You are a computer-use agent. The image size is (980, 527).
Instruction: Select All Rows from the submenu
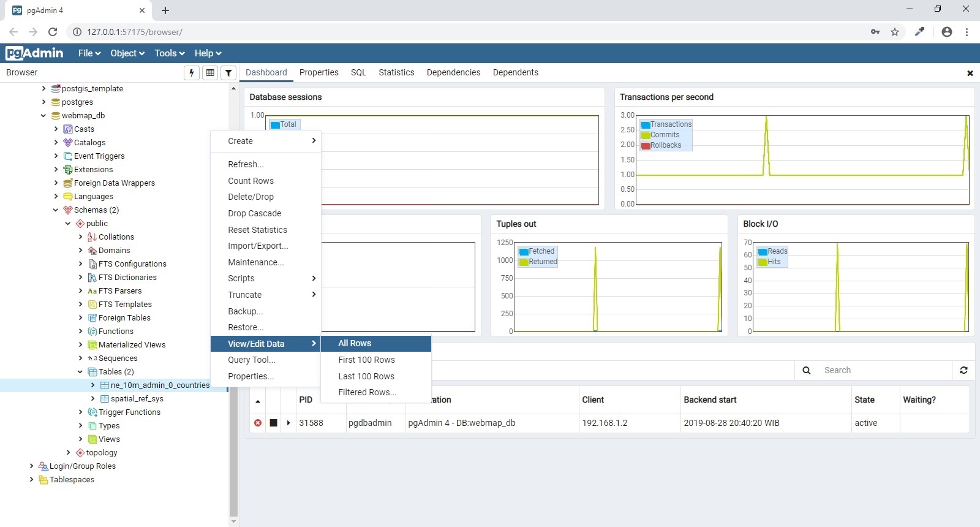click(376, 344)
